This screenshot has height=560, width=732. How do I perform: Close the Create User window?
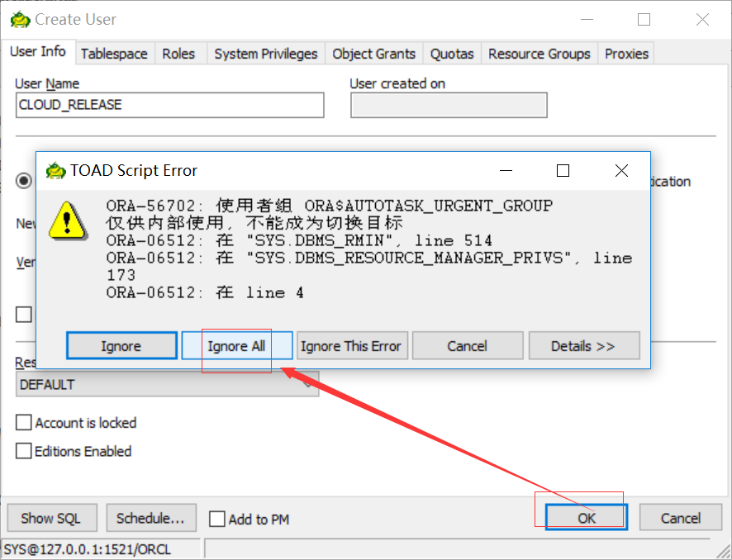click(702, 20)
